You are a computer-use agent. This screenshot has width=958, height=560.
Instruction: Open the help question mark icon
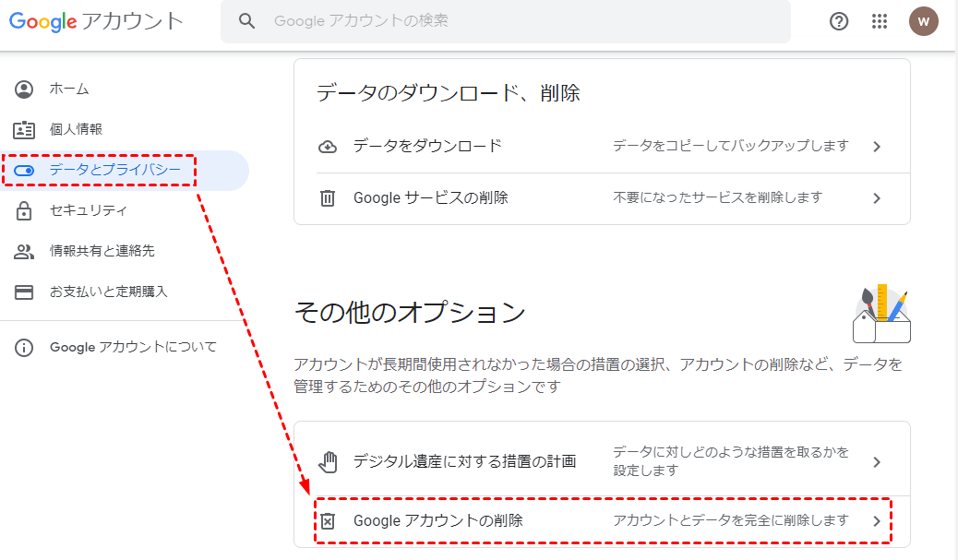839,21
